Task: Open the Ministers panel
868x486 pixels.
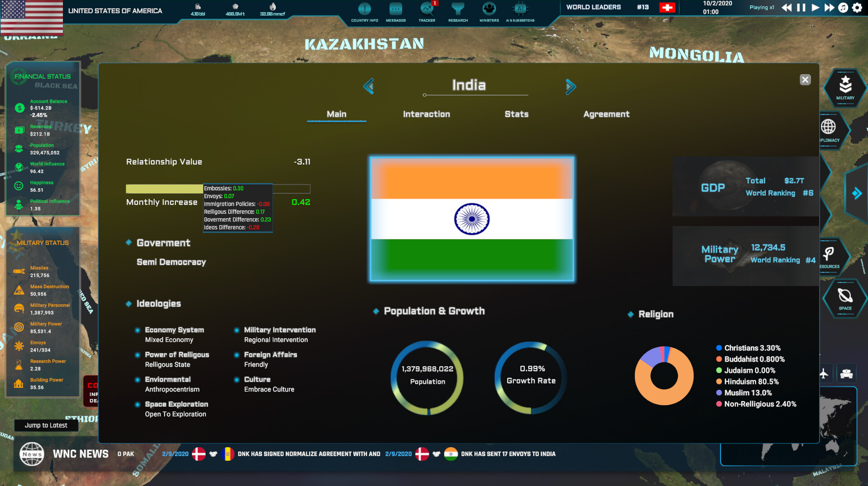Action: coord(489,10)
